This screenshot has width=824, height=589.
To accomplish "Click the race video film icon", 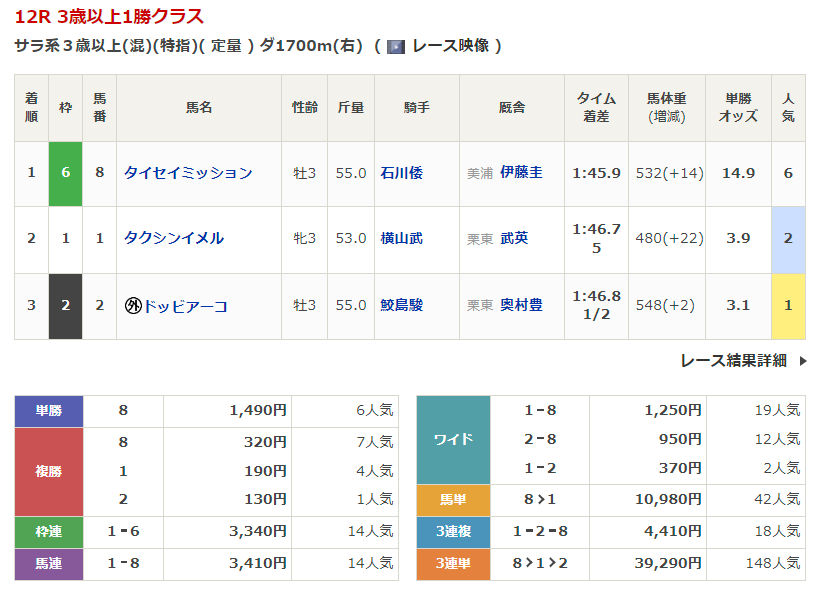I will 395,46.
